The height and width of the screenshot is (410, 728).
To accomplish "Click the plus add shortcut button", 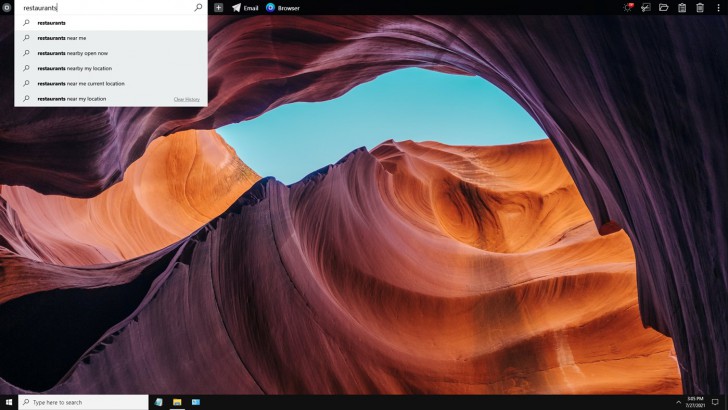I will [x=218, y=7].
